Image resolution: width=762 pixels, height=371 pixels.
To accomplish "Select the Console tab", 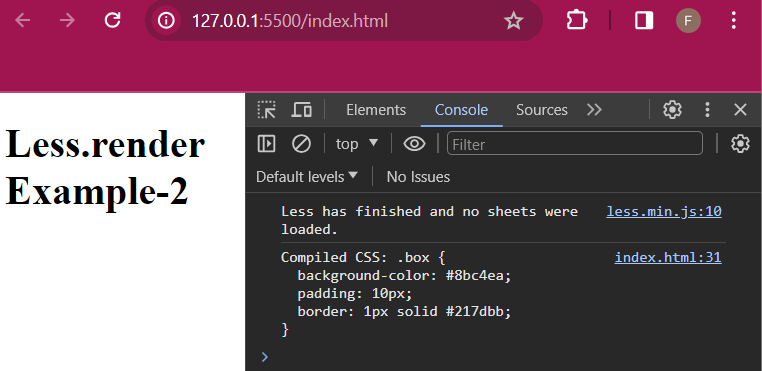I will [x=461, y=110].
